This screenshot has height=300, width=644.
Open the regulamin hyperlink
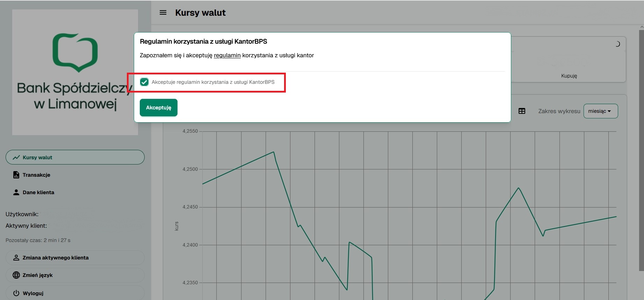pyautogui.click(x=227, y=55)
